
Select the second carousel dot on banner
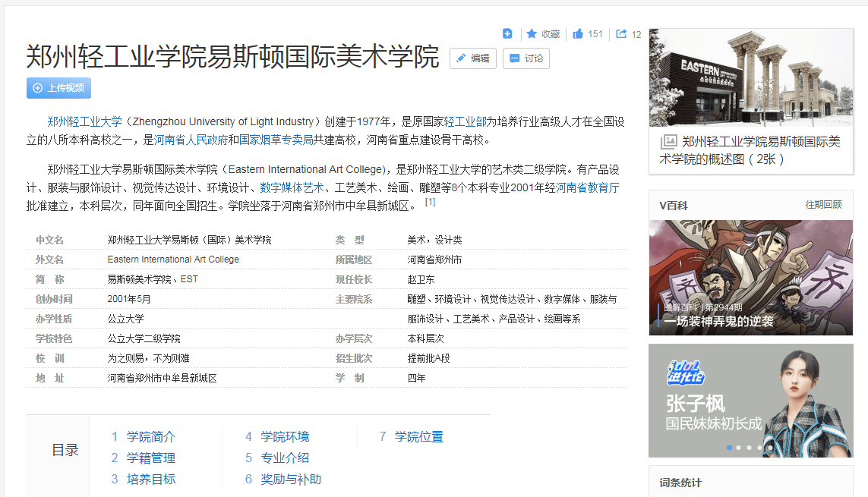coord(739,448)
